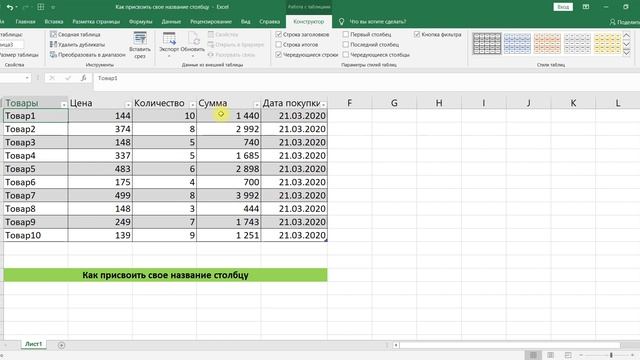The image size is (640, 360).
Task: Open the Сумма column filter dropdown
Action: pyautogui.click(x=256, y=105)
